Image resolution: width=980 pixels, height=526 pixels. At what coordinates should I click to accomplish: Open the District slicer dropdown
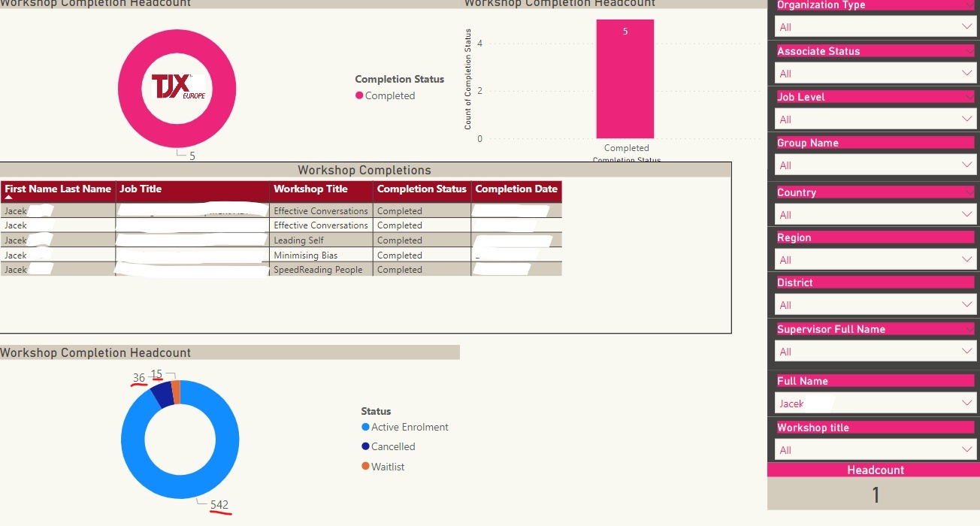pyautogui.click(x=875, y=305)
